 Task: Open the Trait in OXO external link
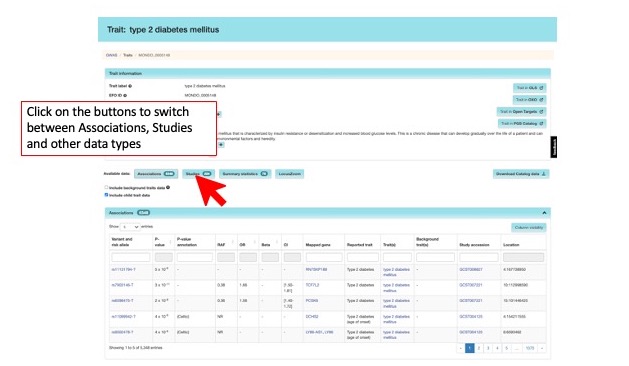click(530, 100)
